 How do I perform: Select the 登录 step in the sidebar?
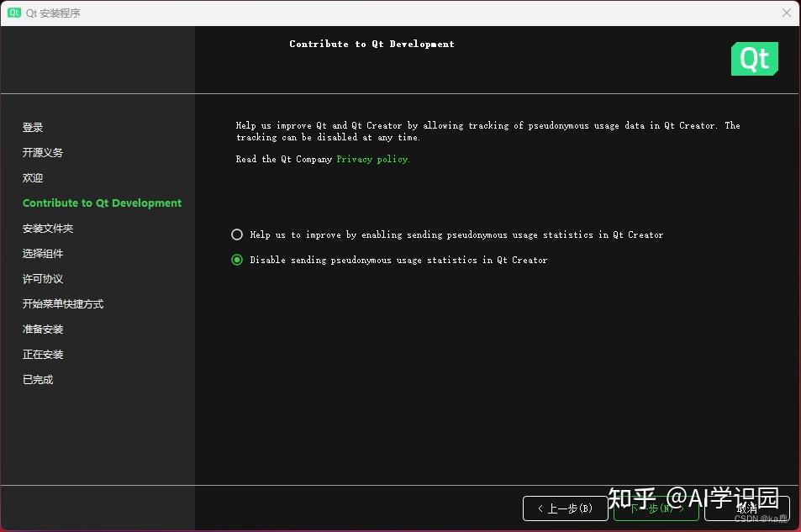pos(32,127)
